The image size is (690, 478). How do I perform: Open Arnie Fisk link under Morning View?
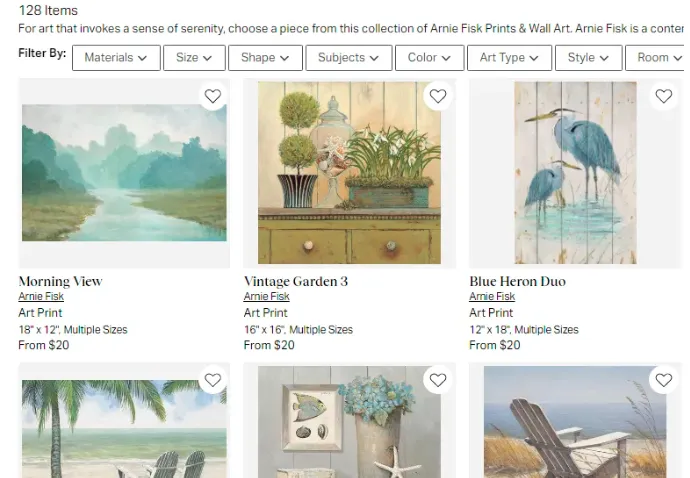(x=41, y=297)
